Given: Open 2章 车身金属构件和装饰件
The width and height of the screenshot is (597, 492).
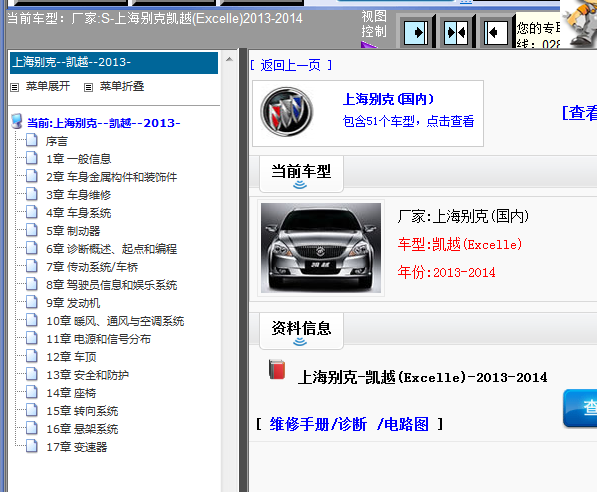Looking at the screenshot, I should (x=112, y=177).
